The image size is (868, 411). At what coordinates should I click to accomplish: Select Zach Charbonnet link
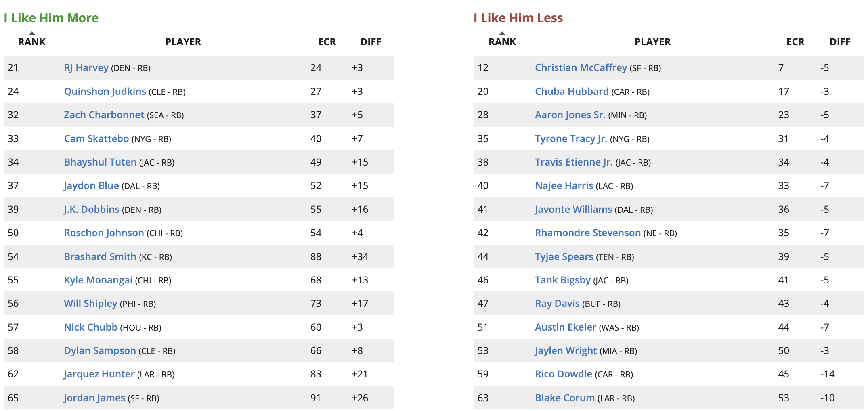(104, 115)
